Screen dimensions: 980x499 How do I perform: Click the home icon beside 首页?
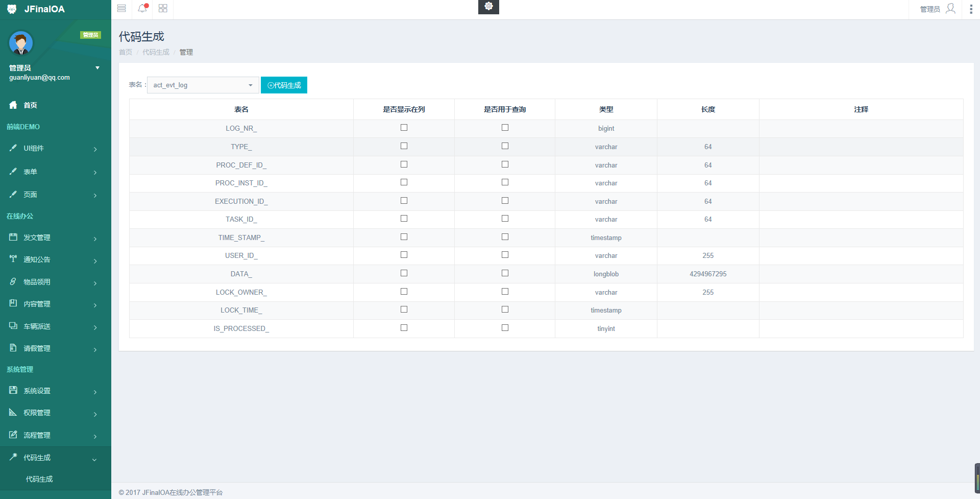tap(13, 105)
